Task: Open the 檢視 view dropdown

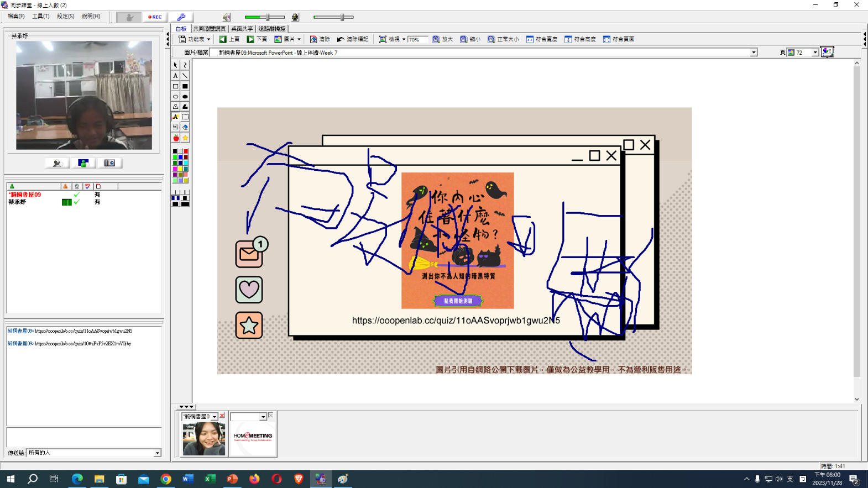Action: pos(392,39)
